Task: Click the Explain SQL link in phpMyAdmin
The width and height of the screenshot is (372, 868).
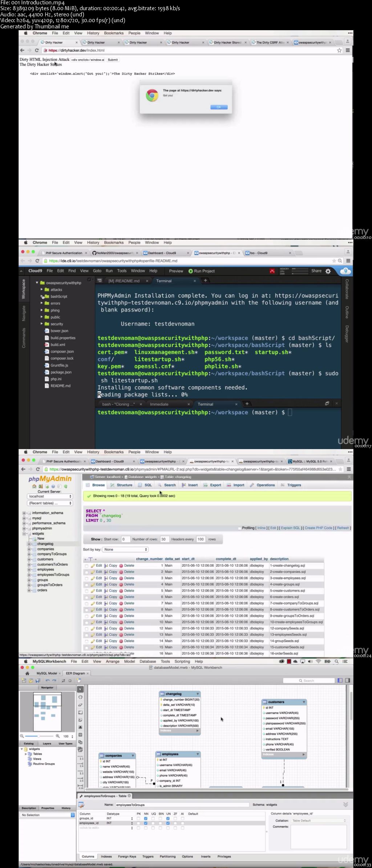Action: (x=291, y=528)
